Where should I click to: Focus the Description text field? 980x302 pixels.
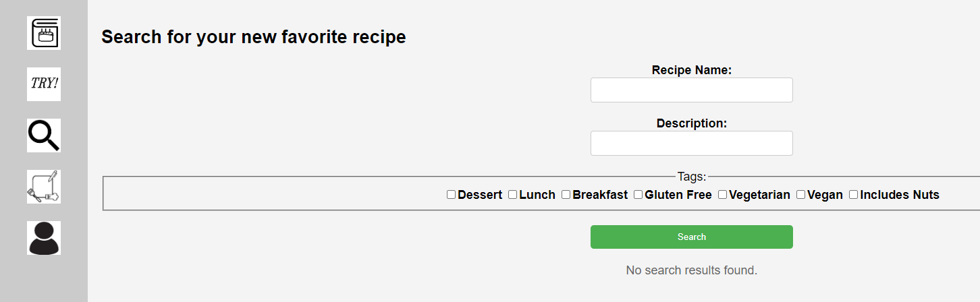692,144
